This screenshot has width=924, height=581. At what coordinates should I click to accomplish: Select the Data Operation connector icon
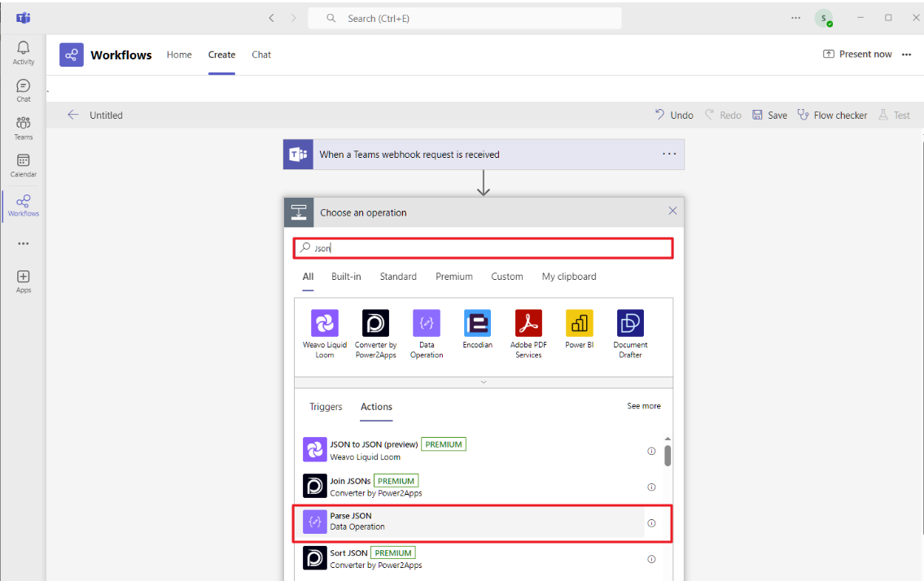click(426, 323)
